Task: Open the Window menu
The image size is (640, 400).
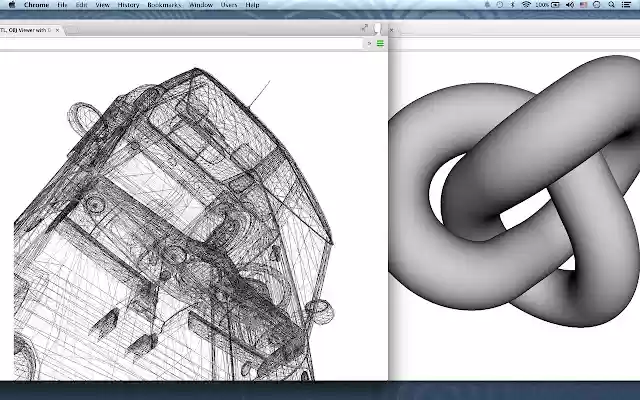Action: 201,5
